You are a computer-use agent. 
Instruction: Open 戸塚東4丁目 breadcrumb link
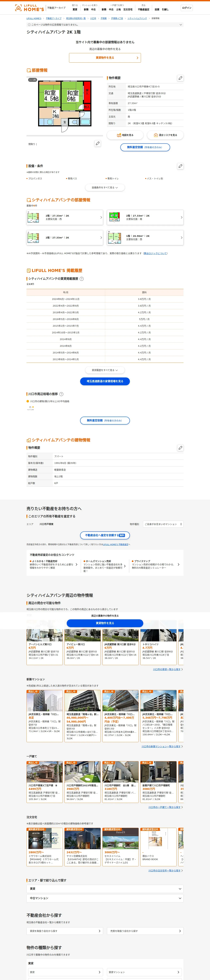coord(117,18)
